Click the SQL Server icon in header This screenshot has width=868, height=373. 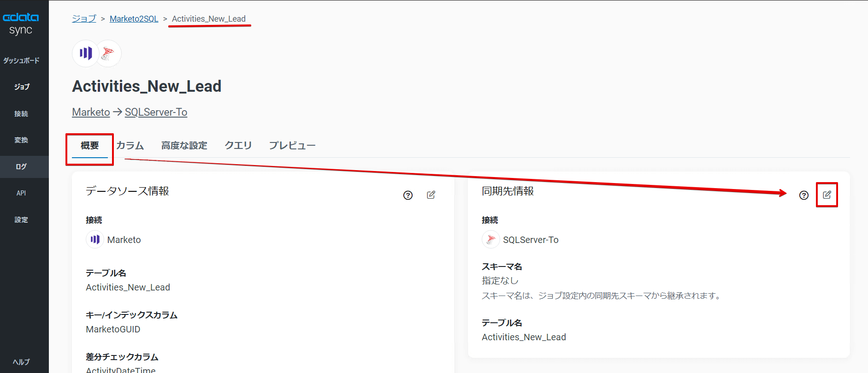click(x=108, y=53)
